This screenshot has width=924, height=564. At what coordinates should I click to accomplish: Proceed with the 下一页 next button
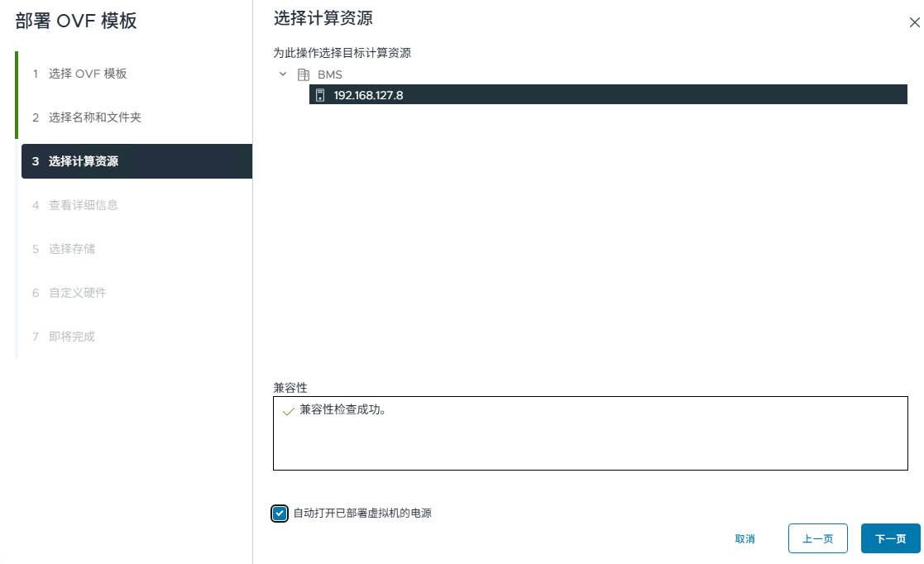(890, 538)
